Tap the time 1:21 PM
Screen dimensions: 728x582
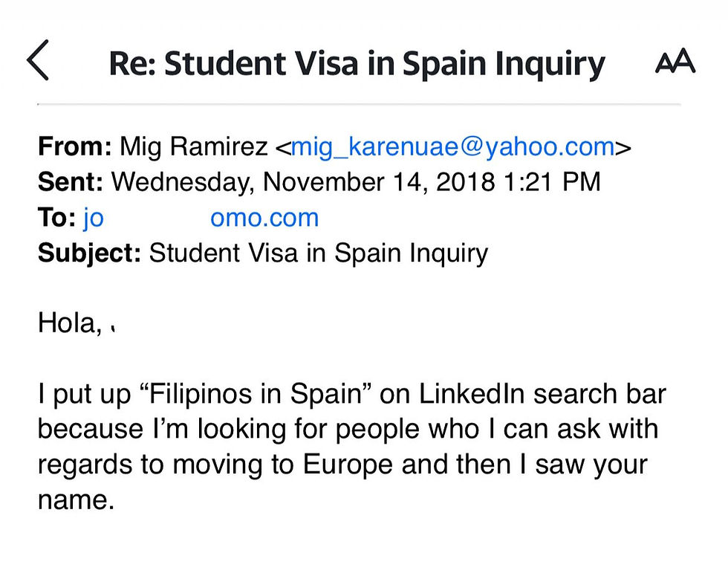tap(551, 181)
